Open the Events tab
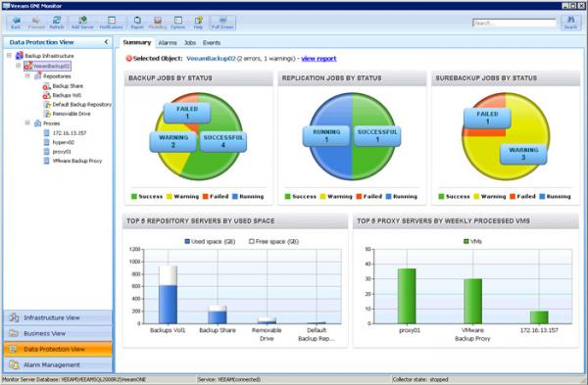The image size is (588, 385). [212, 43]
